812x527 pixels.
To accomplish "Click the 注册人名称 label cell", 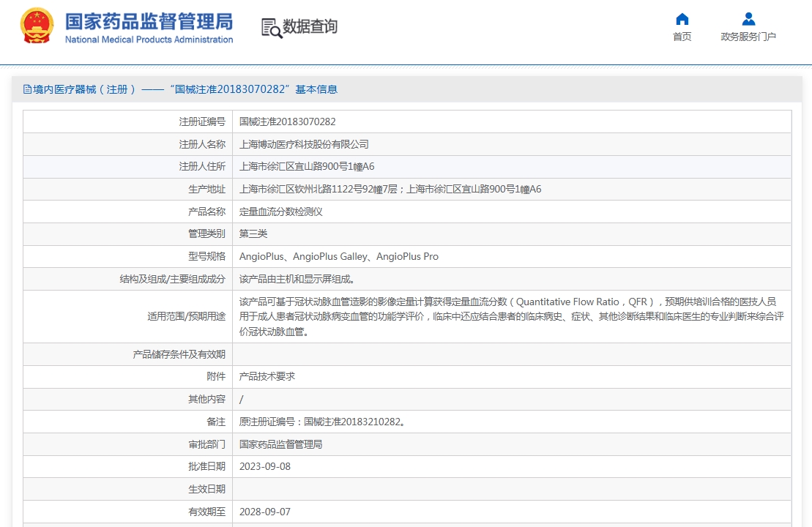I will (x=128, y=144).
